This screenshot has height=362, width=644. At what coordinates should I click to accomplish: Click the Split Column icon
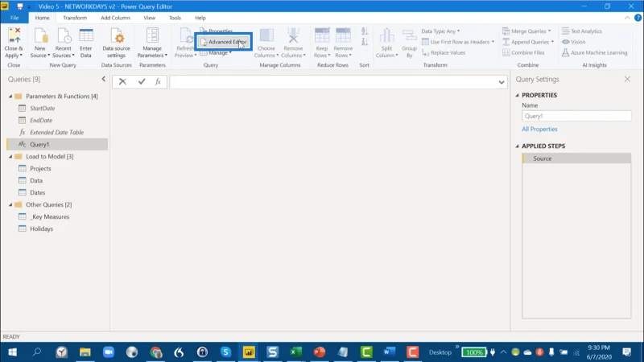386,35
